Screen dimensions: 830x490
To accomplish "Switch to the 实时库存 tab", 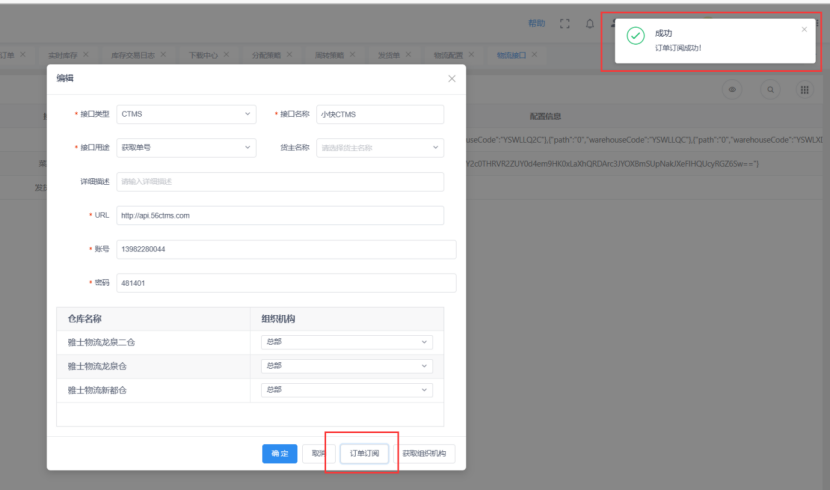I will click(x=62, y=55).
